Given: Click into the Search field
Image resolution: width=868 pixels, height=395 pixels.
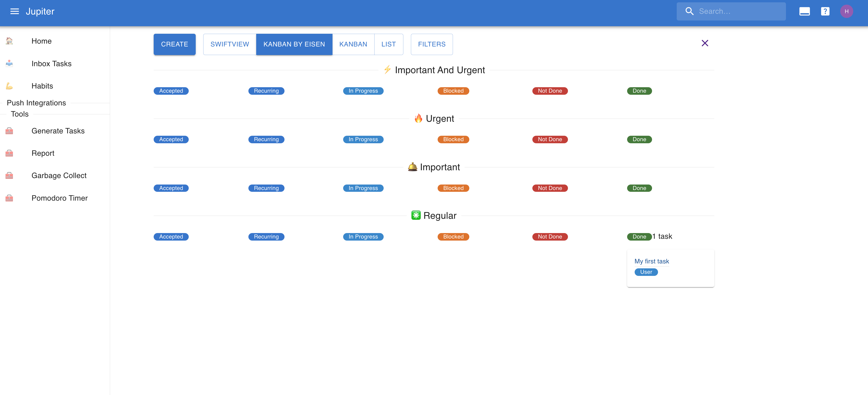Looking at the screenshot, I should pos(738,11).
